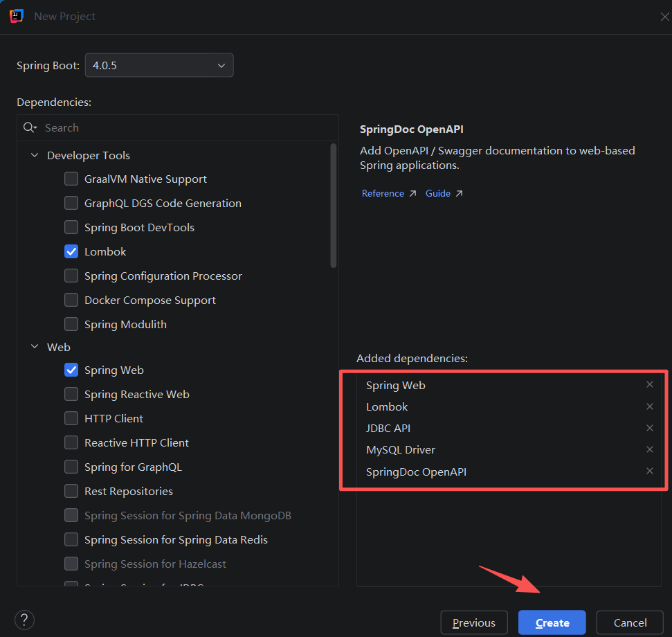Remove MySQL Driver from added dependencies
The width and height of the screenshot is (672, 637).
point(650,449)
